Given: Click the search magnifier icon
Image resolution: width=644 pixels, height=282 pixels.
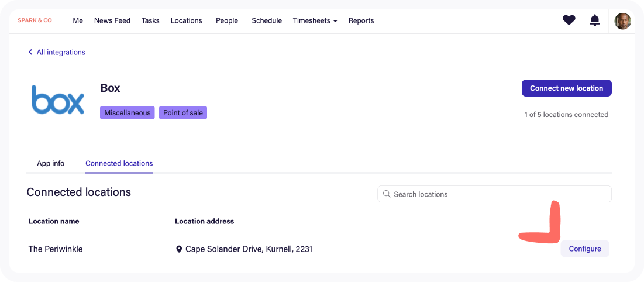Looking at the screenshot, I should coord(386,194).
